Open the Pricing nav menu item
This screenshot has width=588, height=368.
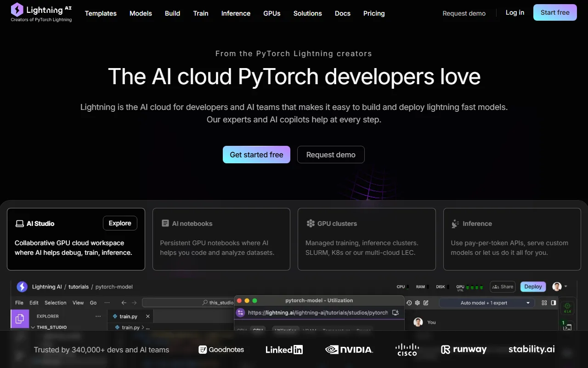[x=374, y=13]
